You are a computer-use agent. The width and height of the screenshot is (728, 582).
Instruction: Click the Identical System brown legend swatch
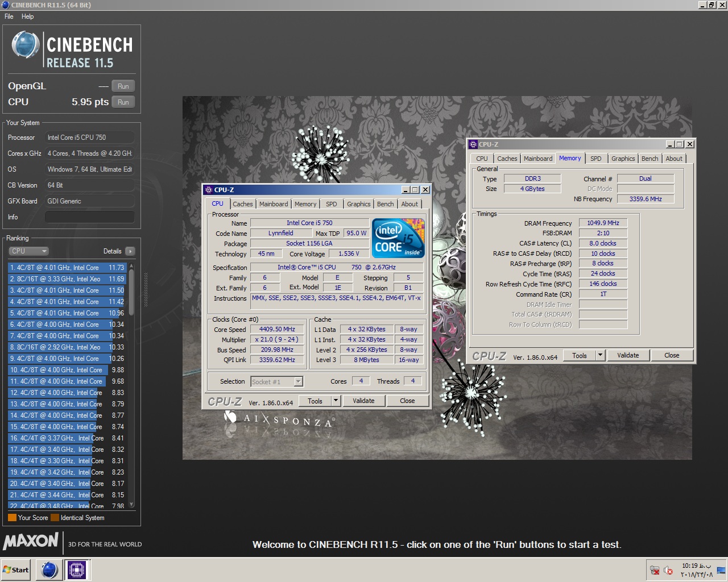tap(55, 518)
